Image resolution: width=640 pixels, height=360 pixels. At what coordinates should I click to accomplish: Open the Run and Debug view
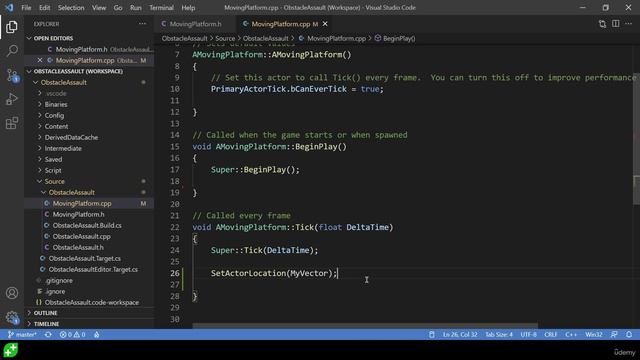pos(12,99)
